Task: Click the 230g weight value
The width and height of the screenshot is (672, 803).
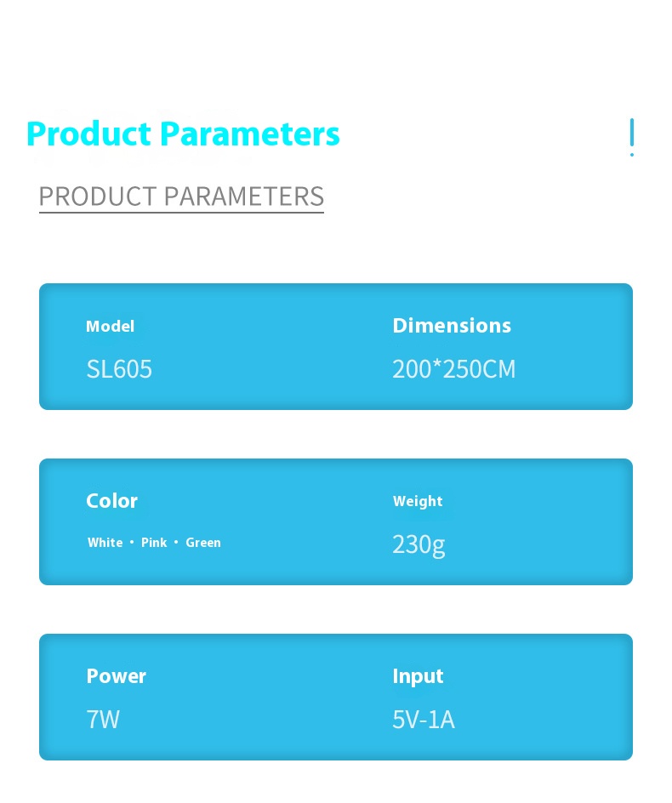Action: pos(419,545)
